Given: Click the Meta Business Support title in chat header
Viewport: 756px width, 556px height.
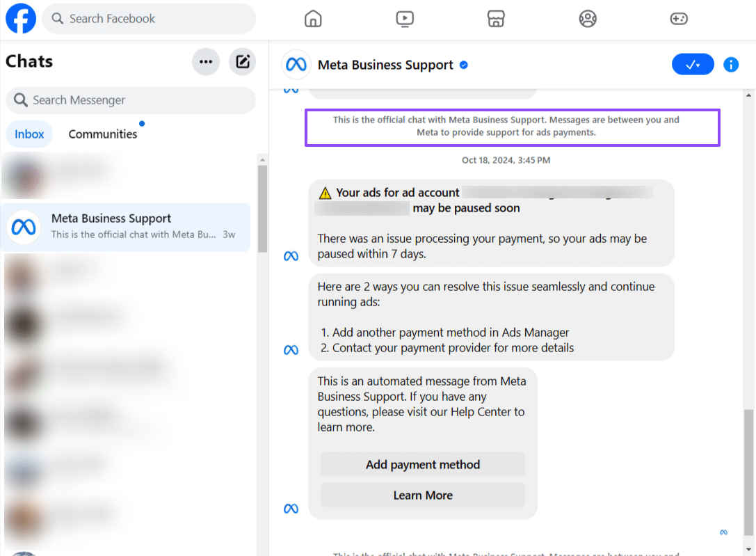Looking at the screenshot, I should pos(385,65).
